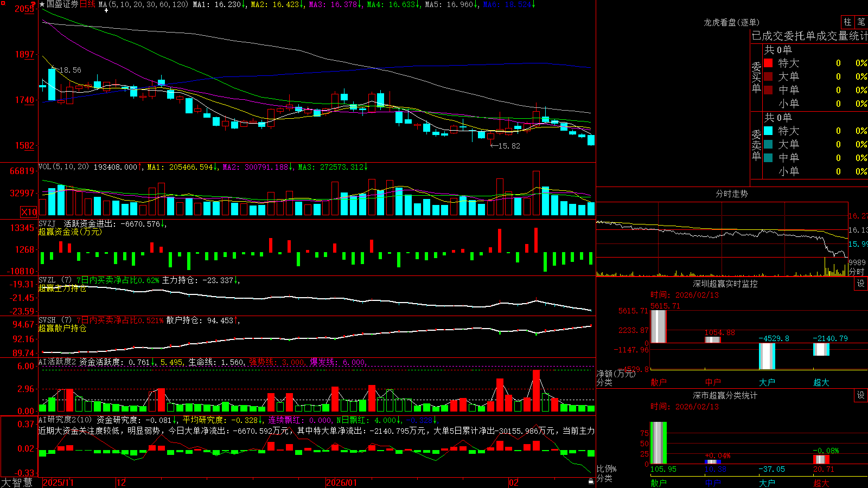Screen dimensions: 868x488
Task: Click the 时间: 2026/02/13 in 实时监控 panel
Action: (x=685, y=295)
